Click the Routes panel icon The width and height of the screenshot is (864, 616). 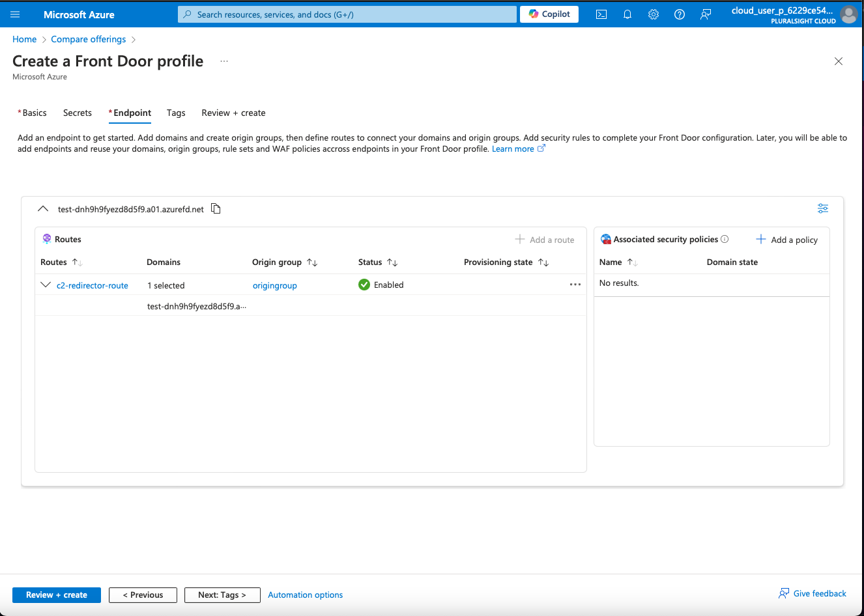click(47, 239)
